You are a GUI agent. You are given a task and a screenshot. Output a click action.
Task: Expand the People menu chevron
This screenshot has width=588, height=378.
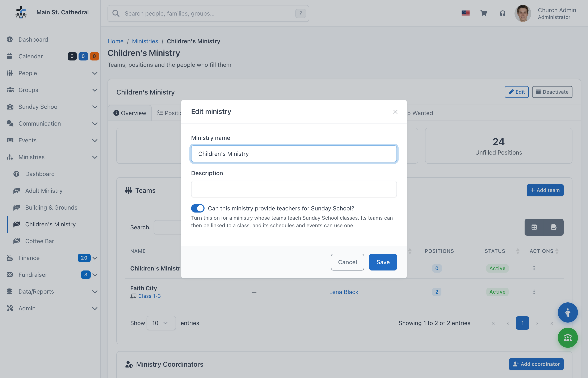(95, 73)
